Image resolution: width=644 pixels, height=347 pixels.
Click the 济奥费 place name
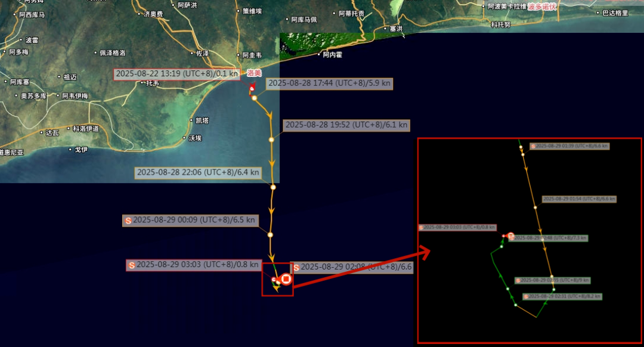[x=153, y=14]
